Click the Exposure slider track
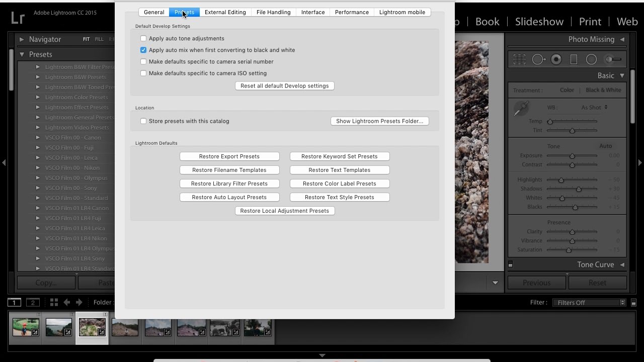This screenshot has height=362, width=644. tap(572, 156)
